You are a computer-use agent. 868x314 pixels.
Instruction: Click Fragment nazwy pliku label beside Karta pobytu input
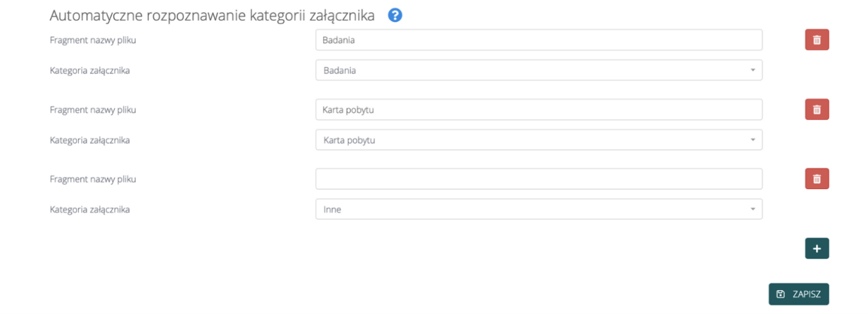pyautogui.click(x=93, y=109)
